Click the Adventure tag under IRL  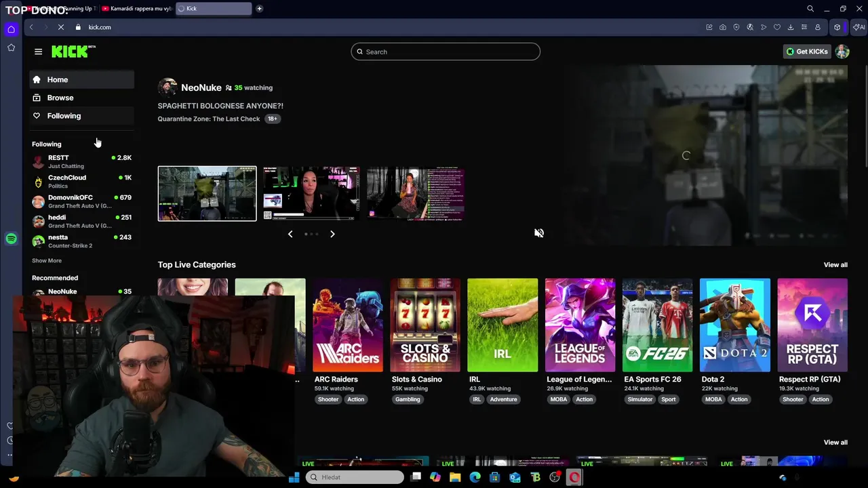[504, 399]
